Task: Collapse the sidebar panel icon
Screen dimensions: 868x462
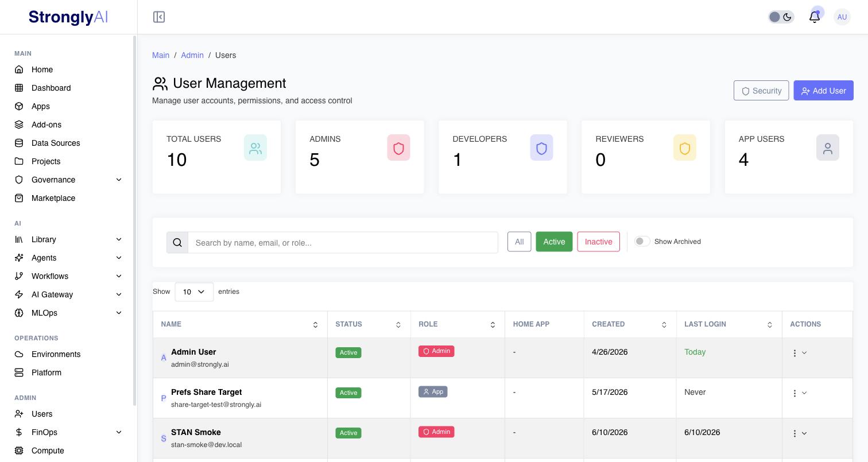Action: point(159,17)
